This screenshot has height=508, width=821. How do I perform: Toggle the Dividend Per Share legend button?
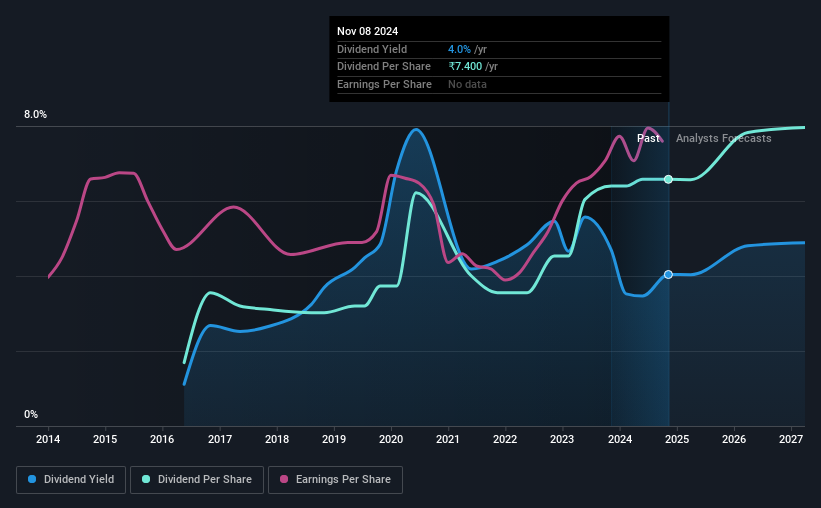click(x=197, y=480)
